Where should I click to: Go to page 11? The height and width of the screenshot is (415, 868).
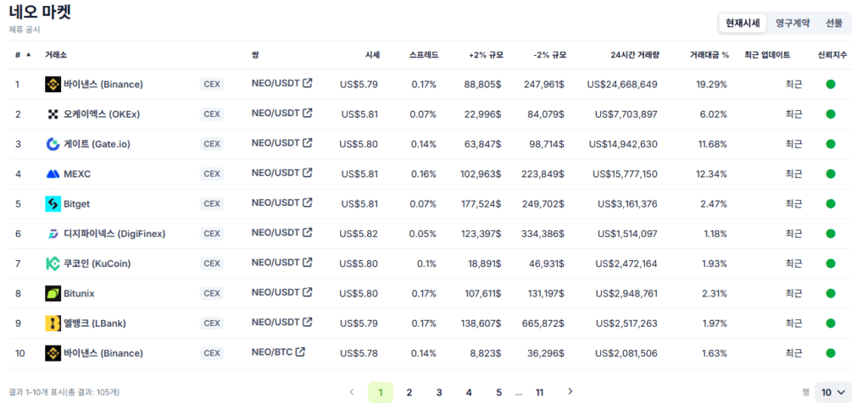tap(539, 392)
